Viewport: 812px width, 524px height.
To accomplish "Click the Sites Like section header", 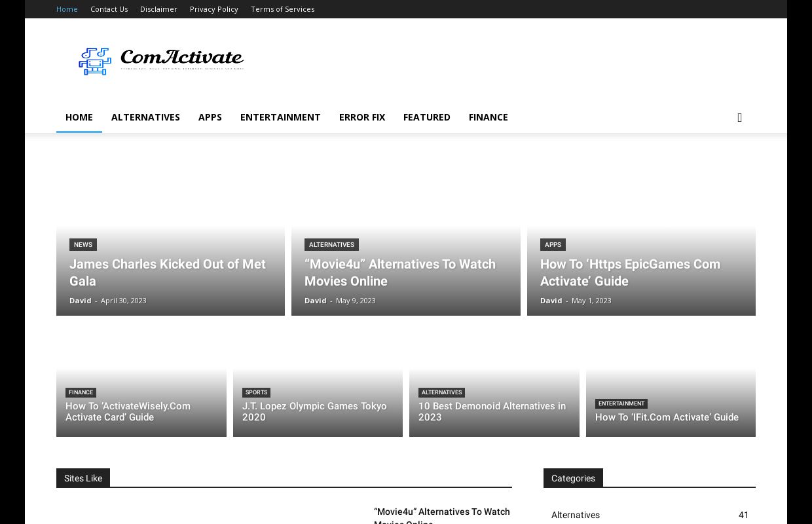I will (83, 478).
